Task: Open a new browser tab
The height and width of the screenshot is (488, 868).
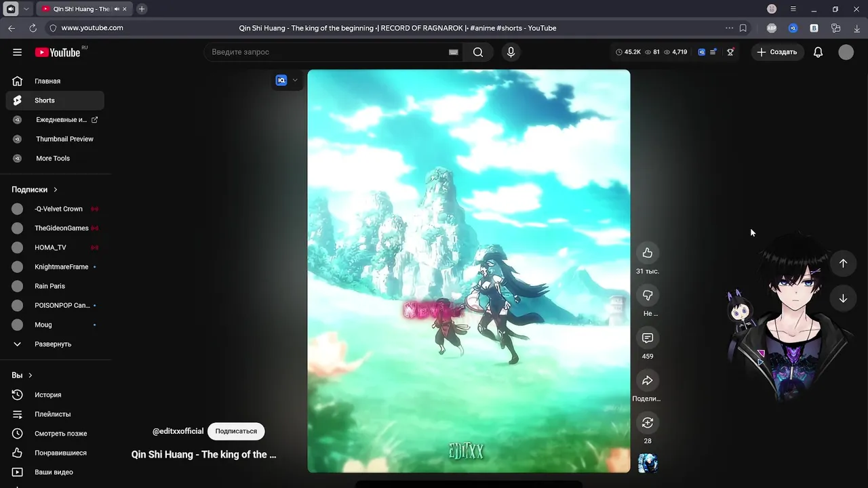Action: (x=142, y=9)
